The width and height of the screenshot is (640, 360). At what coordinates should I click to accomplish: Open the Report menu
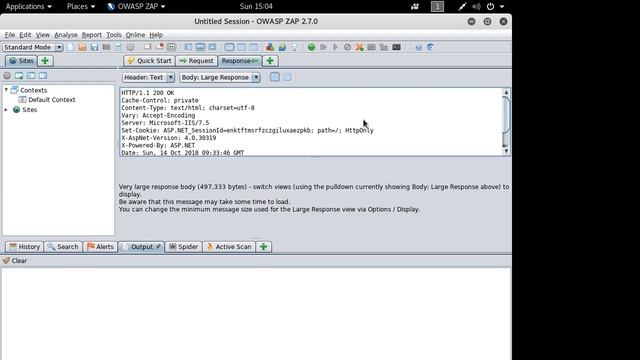pos(91,35)
